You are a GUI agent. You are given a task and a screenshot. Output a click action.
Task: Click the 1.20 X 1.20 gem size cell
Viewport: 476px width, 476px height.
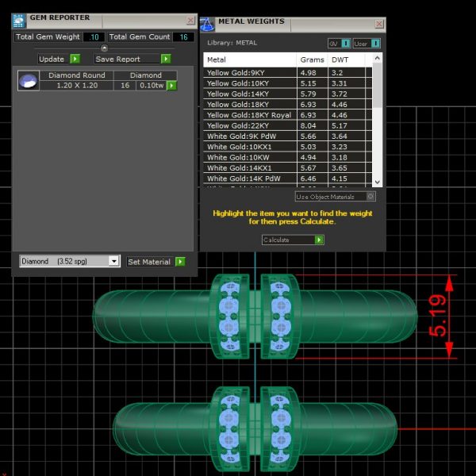77,86
